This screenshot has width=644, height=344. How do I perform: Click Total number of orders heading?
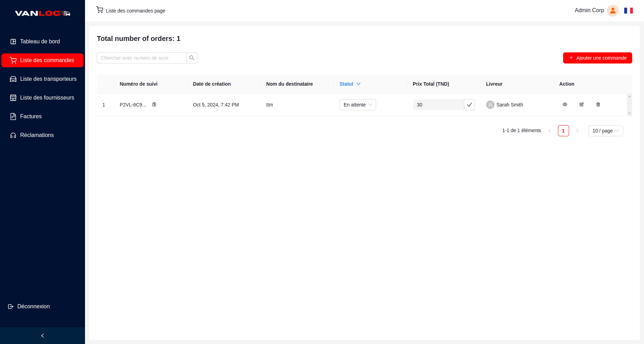pyautogui.click(x=138, y=38)
